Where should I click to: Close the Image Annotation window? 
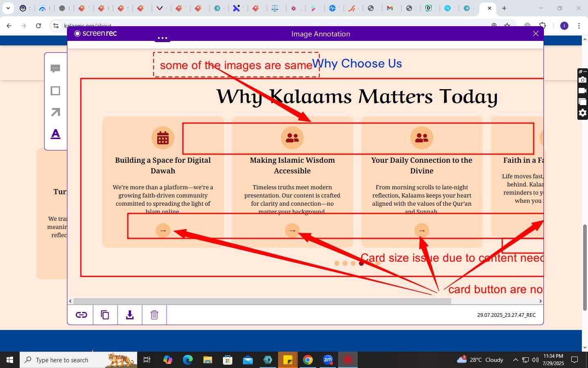click(x=536, y=34)
